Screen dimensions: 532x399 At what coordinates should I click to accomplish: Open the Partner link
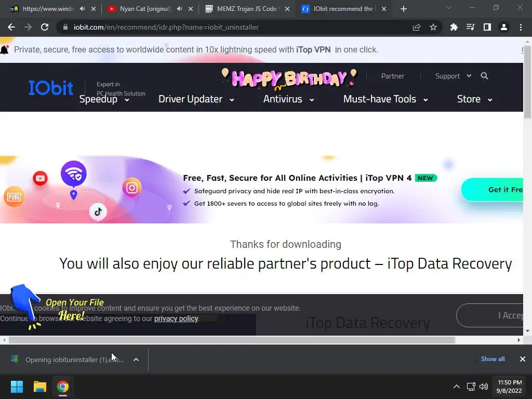[393, 76]
